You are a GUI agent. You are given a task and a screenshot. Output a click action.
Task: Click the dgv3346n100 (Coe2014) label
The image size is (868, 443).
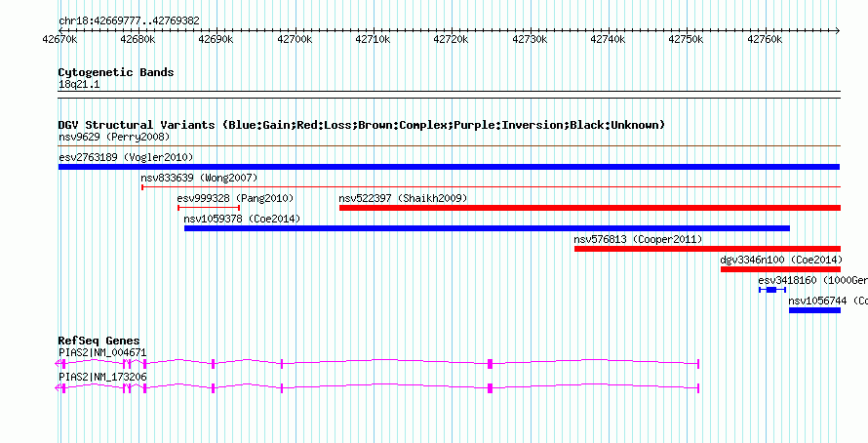tap(781, 260)
